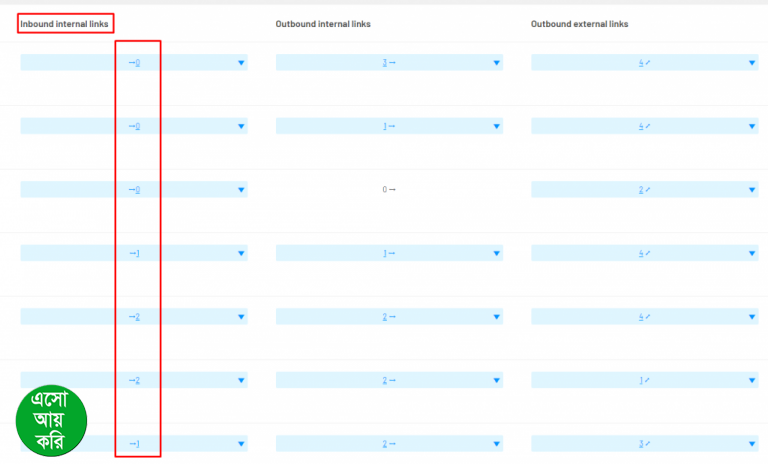Sort by Inbound internal links column header
The image size is (768, 464).
click(65, 23)
